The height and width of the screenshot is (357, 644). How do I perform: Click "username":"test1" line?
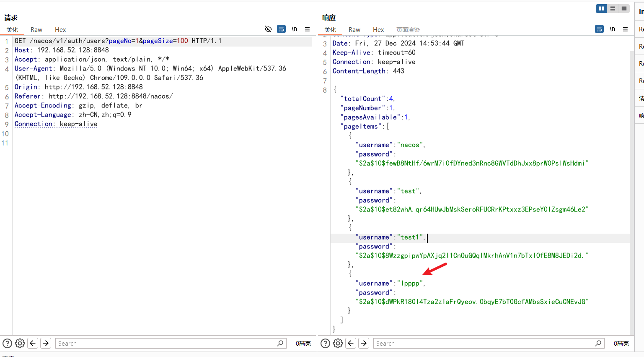(391, 237)
